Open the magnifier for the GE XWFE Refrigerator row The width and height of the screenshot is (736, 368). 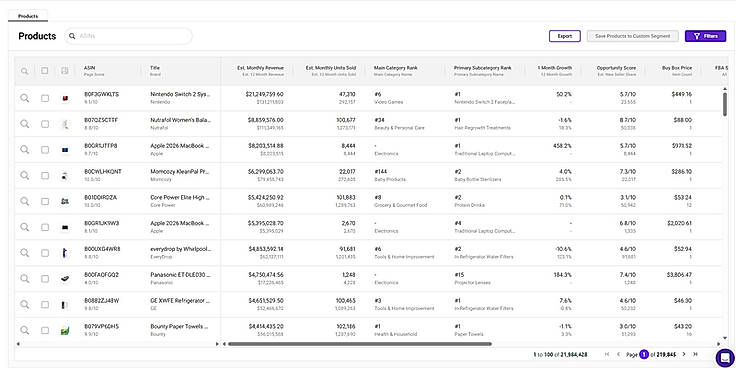[x=24, y=304]
